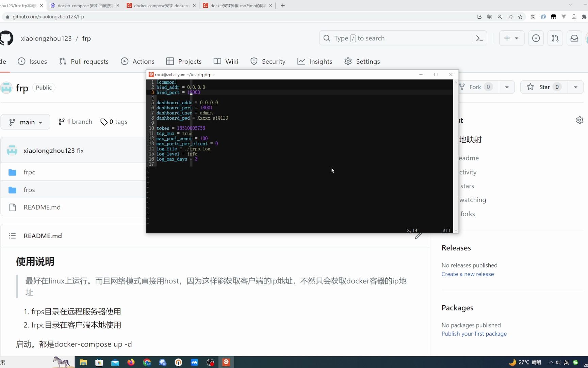Open pull requests shortcut icon in header
588x368 pixels.
pos(555,38)
